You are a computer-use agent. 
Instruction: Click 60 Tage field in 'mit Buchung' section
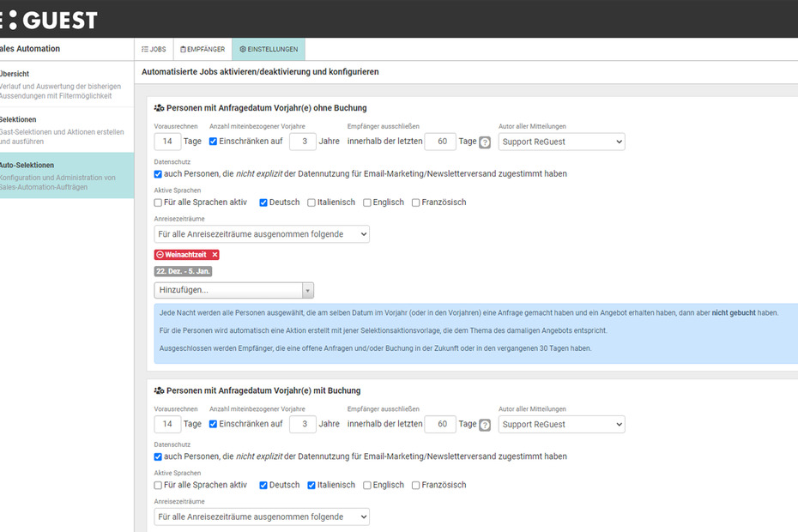pyautogui.click(x=440, y=424)
